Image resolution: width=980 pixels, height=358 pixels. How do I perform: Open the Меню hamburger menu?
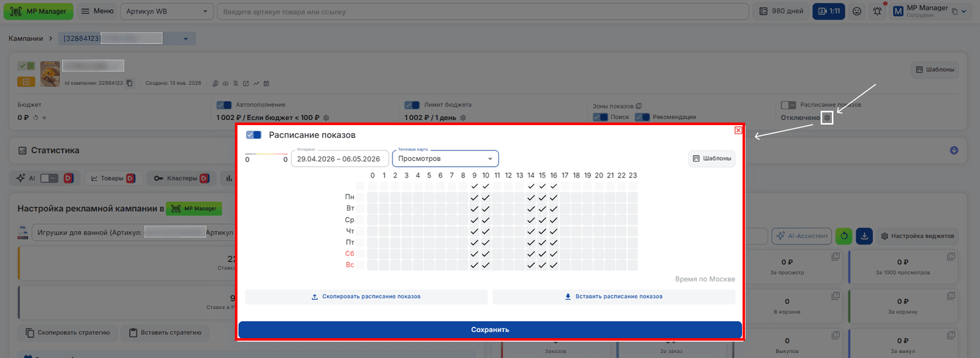click(98, 11)
